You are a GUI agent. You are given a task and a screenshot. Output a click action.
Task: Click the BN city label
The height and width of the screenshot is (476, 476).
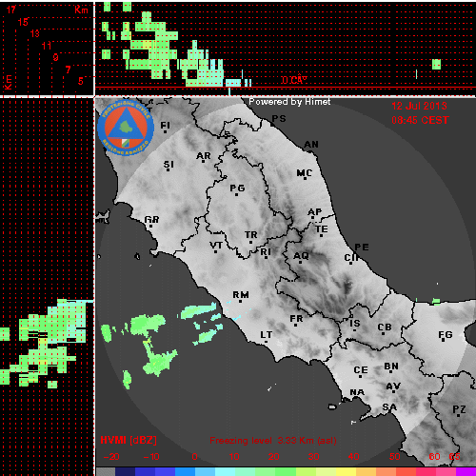pos(391,367)
